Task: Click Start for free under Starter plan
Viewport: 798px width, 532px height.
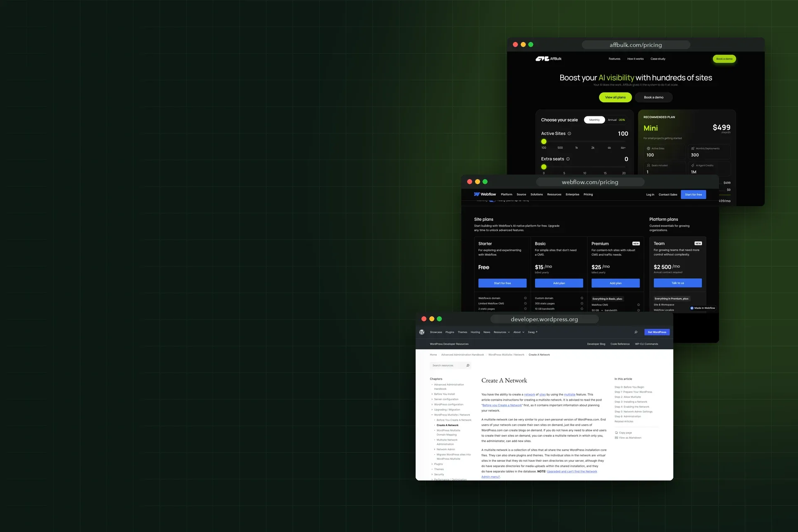Action: pyautogui.click(x=502, y=283)
